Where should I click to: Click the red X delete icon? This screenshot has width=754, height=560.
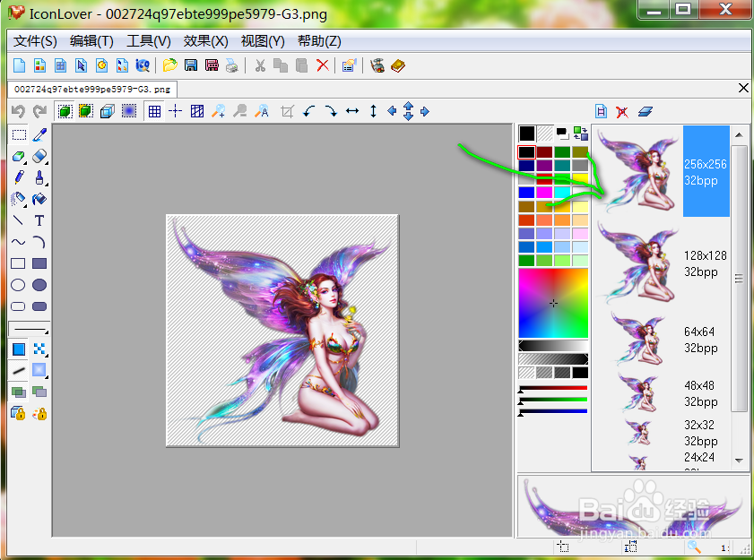pyautogui.click(x=323, y=65)
